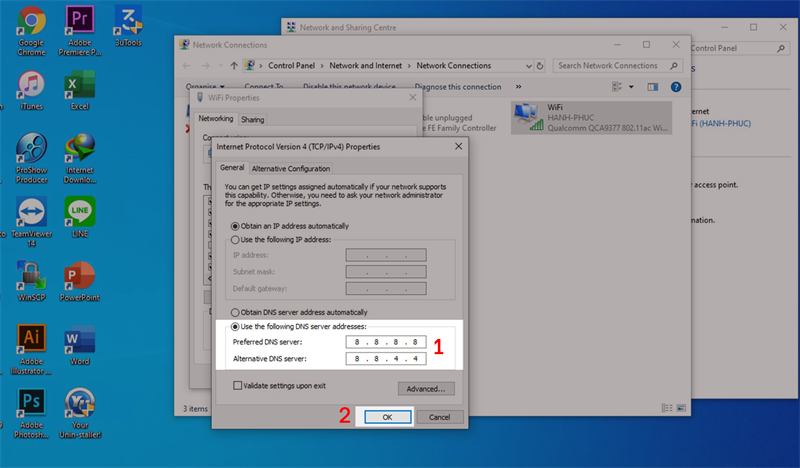
Task: Click the Help icon in Network Connections
Action: (676, 87)
